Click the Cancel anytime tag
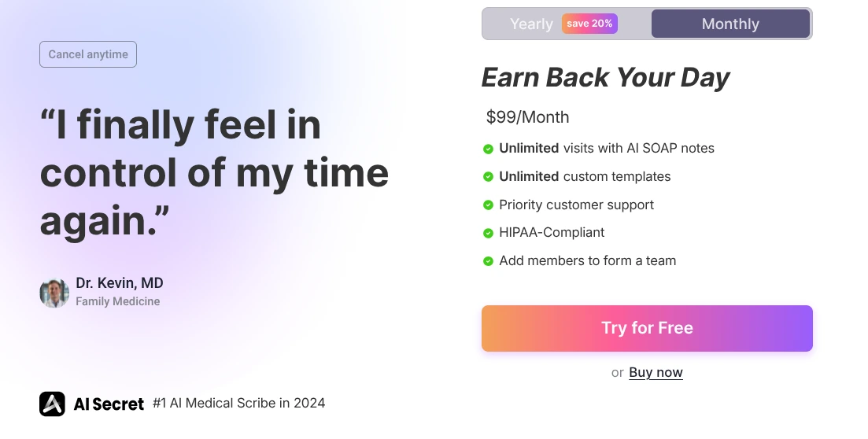The image size is (868, 439). (88, 54)
